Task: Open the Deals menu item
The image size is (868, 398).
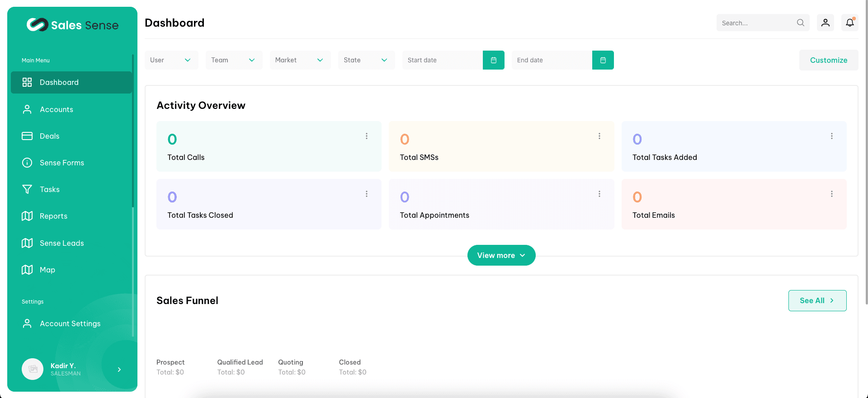Action: [x=71, y=136]
